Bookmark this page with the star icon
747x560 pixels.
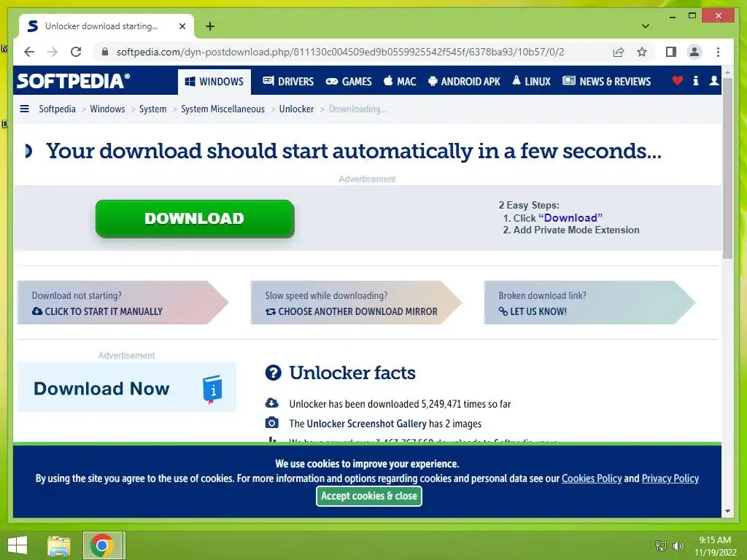coord(642,52)
